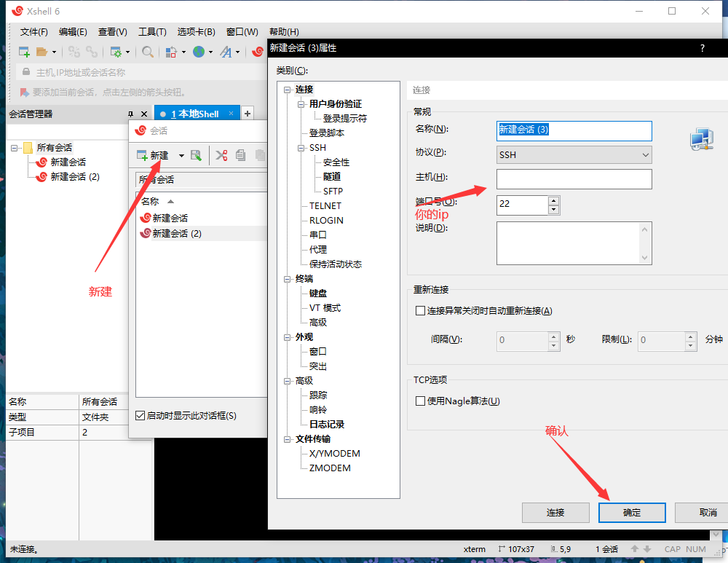Select 新建会话 (2) in sessions dialog list
This screenshot has height=563, width=728.
(x=177, y=233)
